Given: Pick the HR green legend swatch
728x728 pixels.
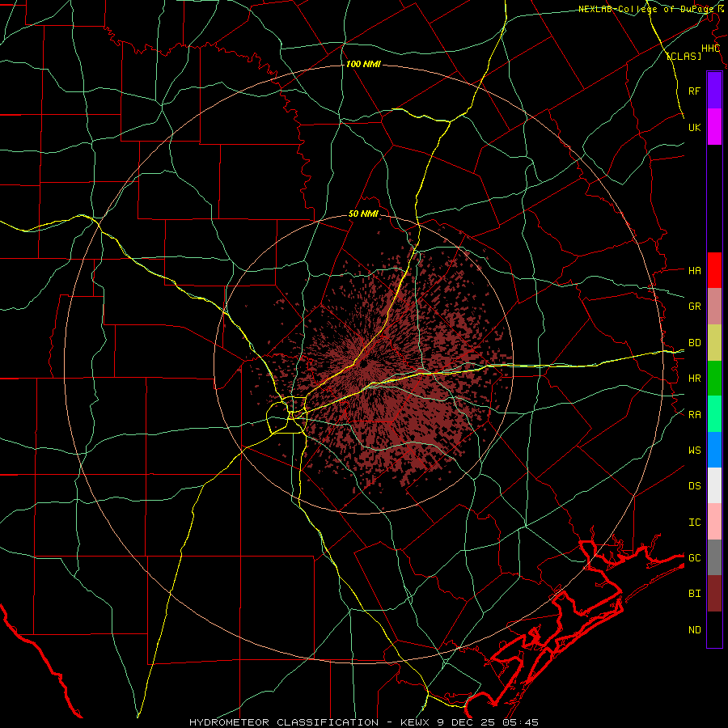Looking at the screenshot, I should [714, 378].
